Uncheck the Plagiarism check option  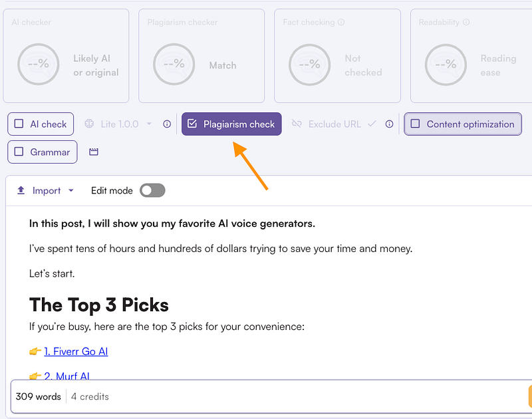(192, 124)
